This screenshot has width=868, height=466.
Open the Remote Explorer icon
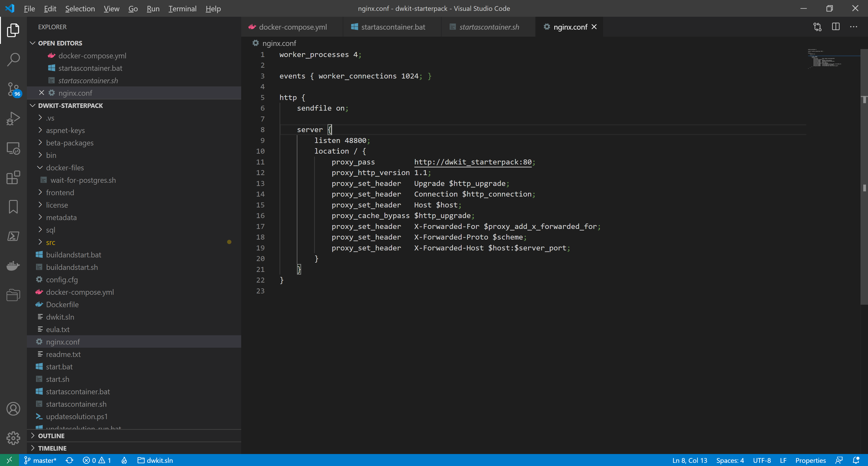(13, 148)
